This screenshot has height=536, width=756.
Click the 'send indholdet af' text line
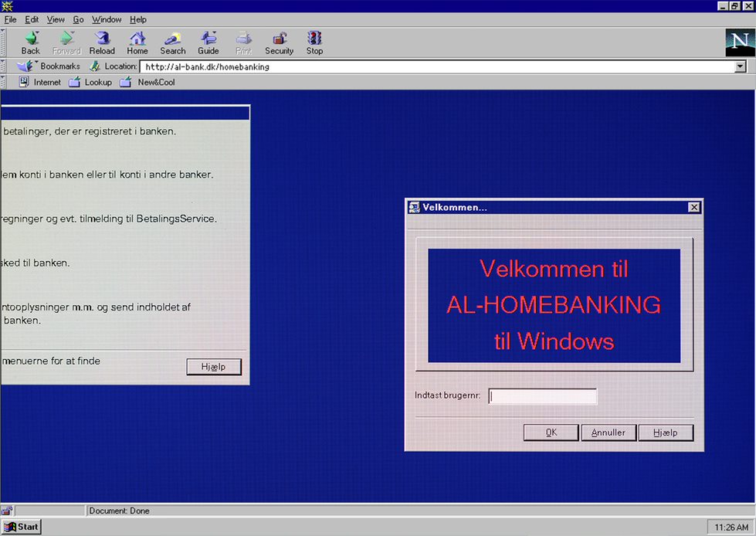tap(96, 307)
